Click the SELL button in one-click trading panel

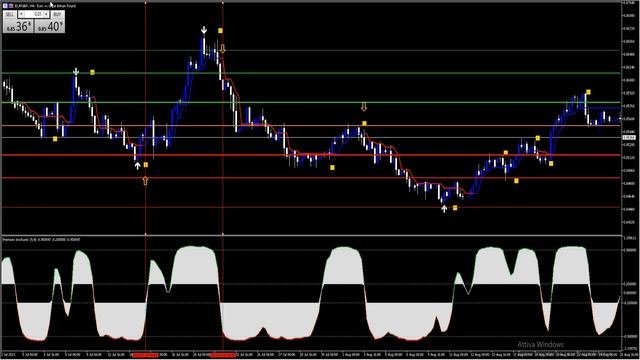(x=10, y=14)
